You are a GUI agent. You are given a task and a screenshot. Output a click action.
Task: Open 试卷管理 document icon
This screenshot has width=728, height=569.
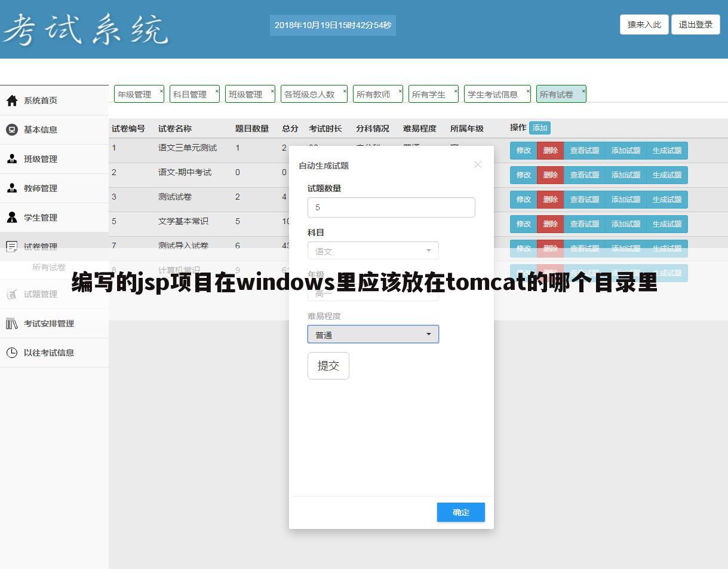point(12,246)
